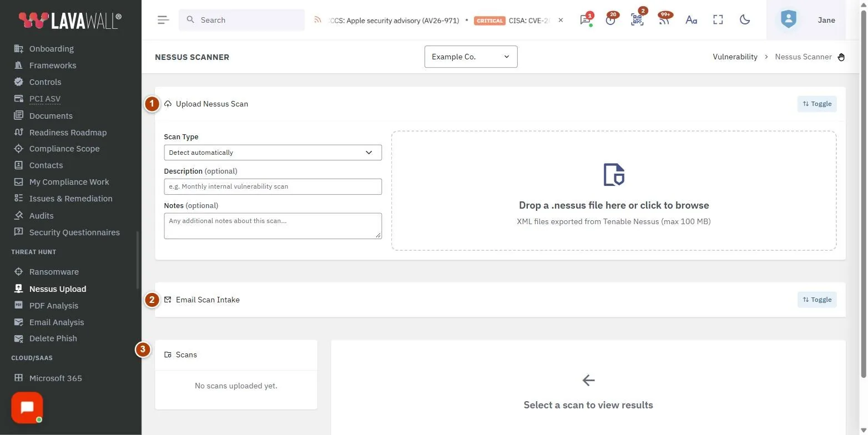Viewport: 868px width, 435px height.
Task: Open the QR code scan icon
Action: click(x=637, y=20)
